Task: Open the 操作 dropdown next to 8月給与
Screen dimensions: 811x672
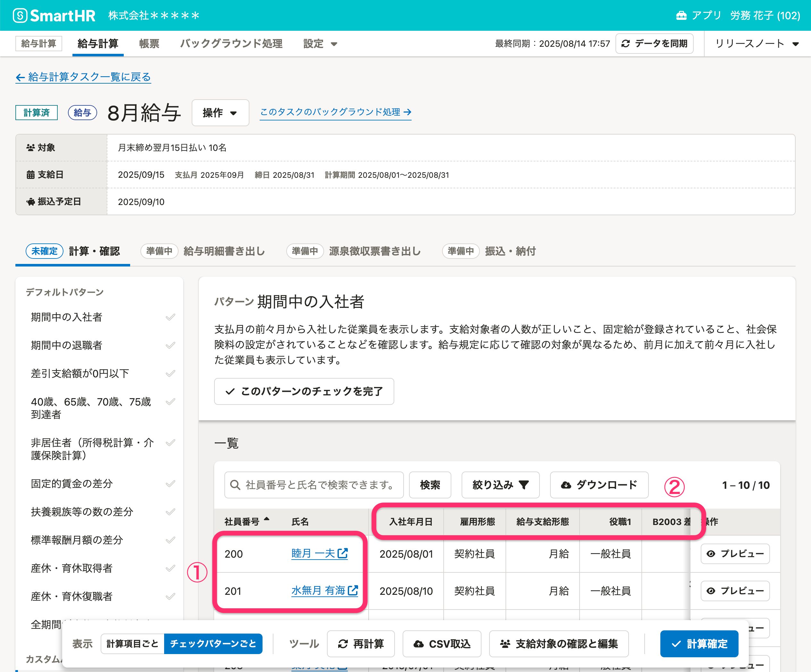Action: [x=220, y=113]
